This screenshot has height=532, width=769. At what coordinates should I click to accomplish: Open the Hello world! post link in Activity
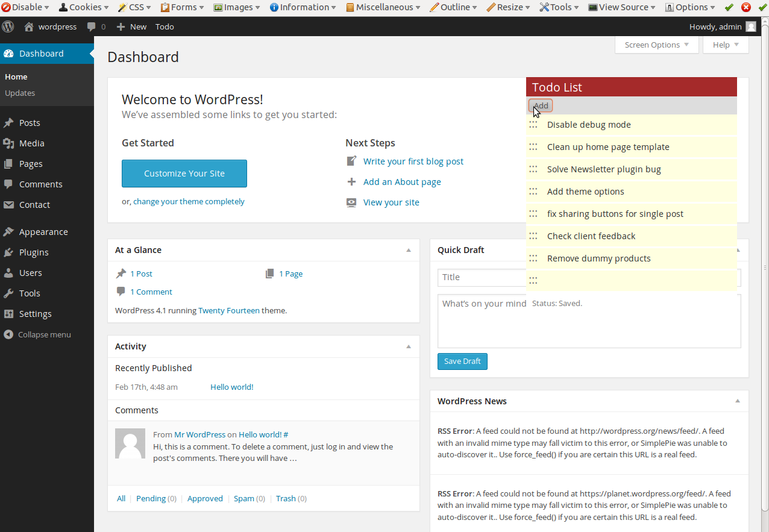232,387
